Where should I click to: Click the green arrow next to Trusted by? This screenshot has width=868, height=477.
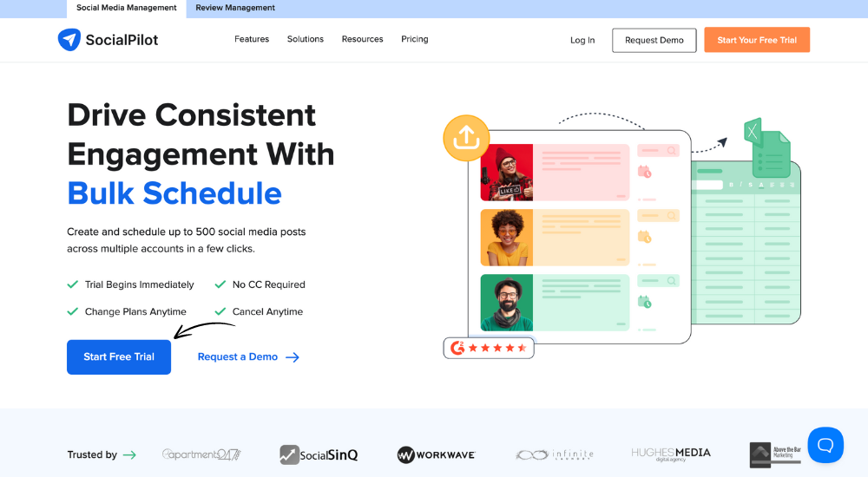[129, 454]
